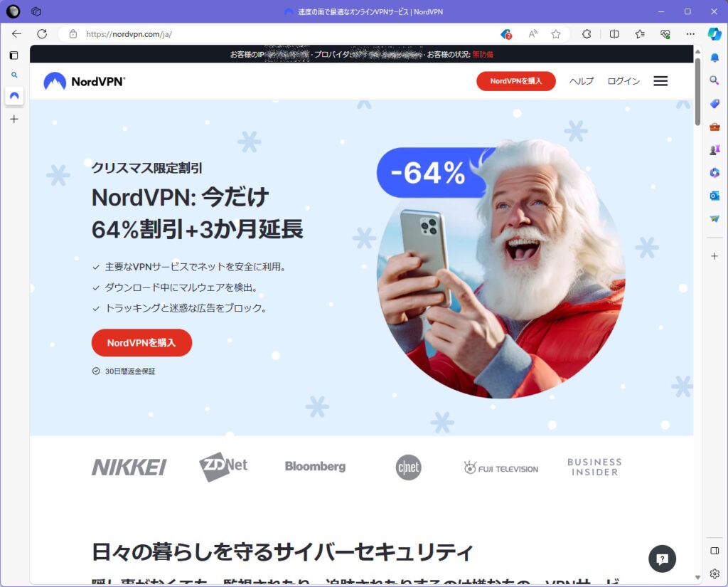Click the red NordVPNを購入 header button
The image size is (728, 587).
tap(516, 81)
